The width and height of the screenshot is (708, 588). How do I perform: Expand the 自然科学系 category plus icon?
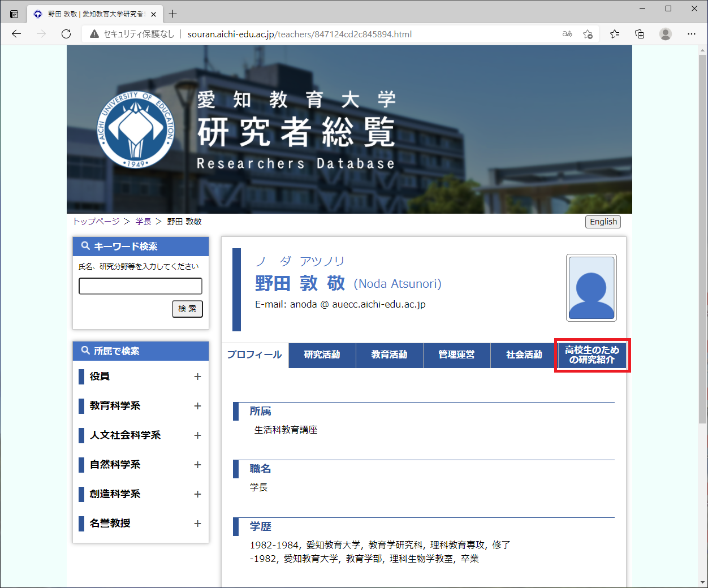tap(197, 465)
